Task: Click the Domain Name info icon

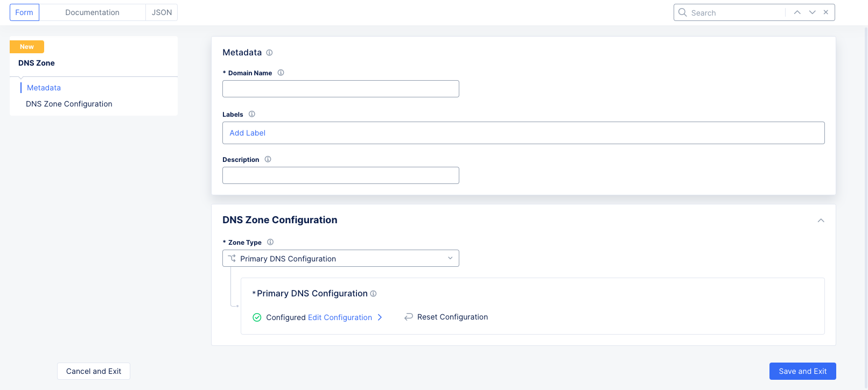Action: click(x=281, y=73)
